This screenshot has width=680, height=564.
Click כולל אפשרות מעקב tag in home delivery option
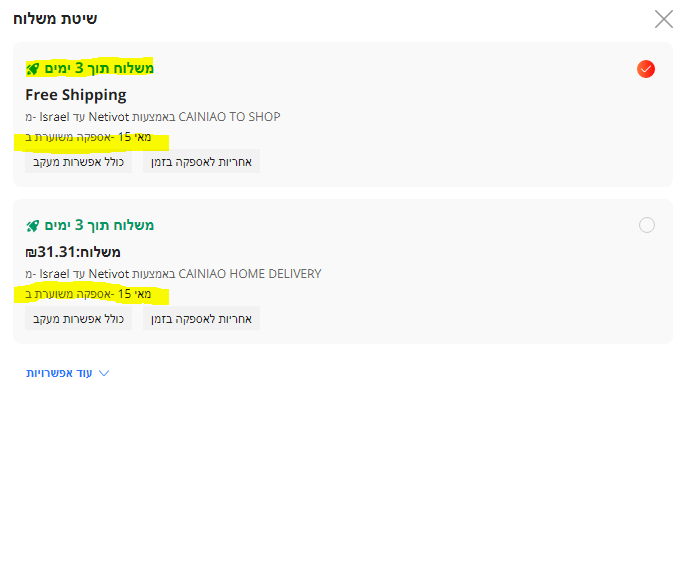coord(78,319)
